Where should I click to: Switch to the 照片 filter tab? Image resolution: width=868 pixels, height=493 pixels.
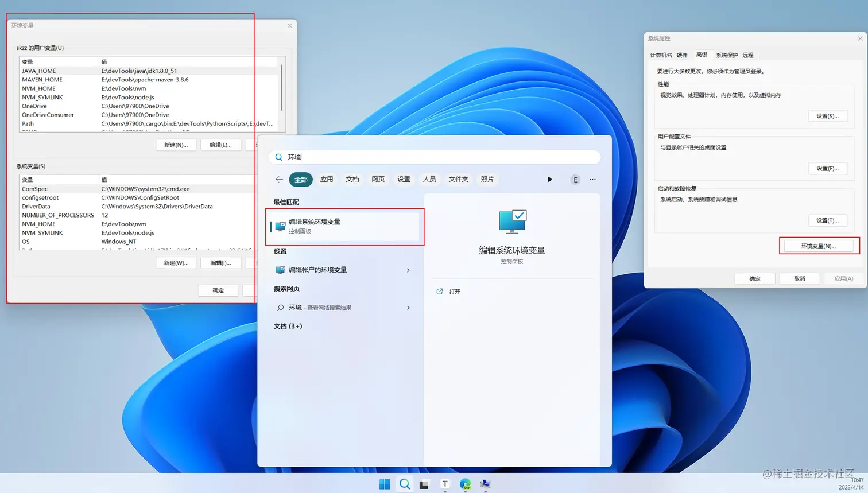pyautogui.click(x=487, y=180)
